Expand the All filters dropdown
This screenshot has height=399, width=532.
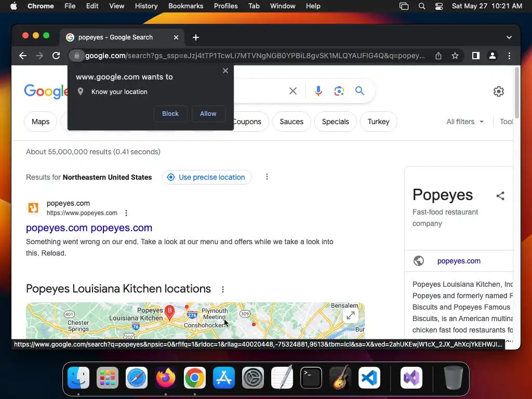click(x=465, y=122)
